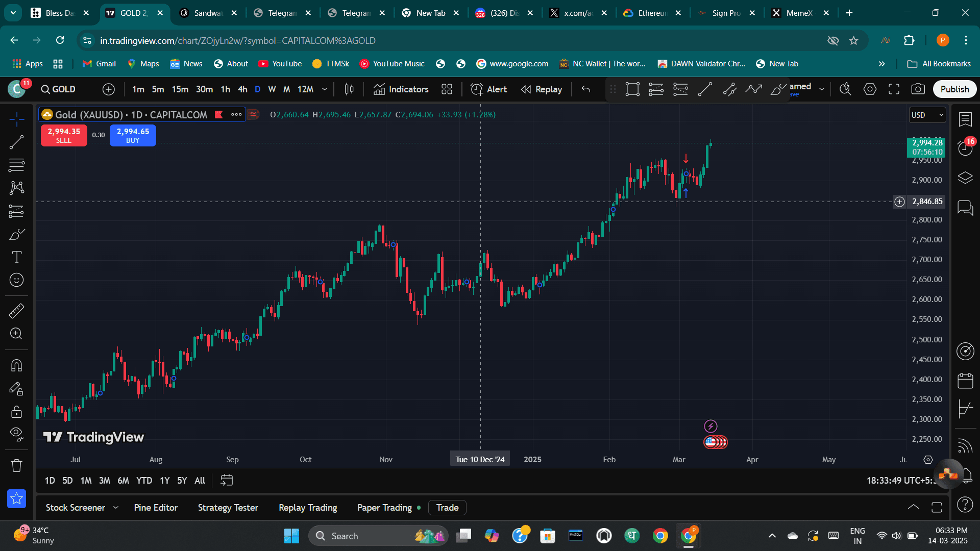980x551 pixels.
Task: Expand the USD currency dropdown
Action: tap(927, 115)
